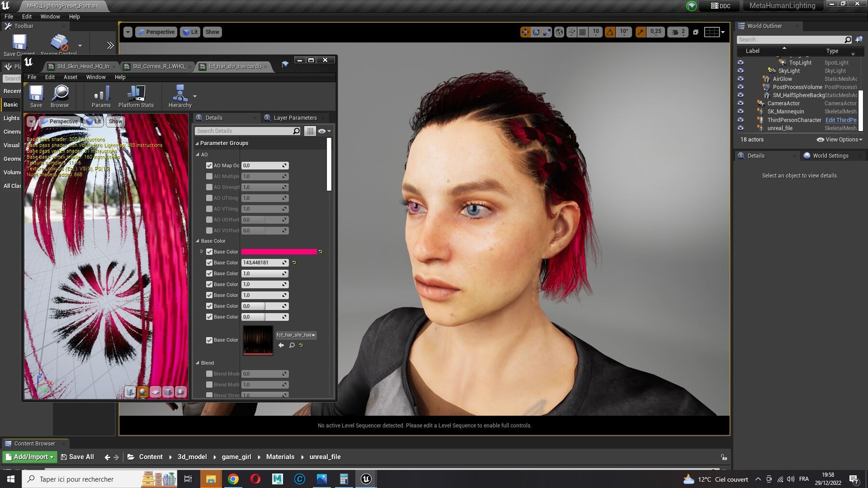Collapse Base Color parameter group
Viewport: 868px width, 488px height.
click(197, 241)
